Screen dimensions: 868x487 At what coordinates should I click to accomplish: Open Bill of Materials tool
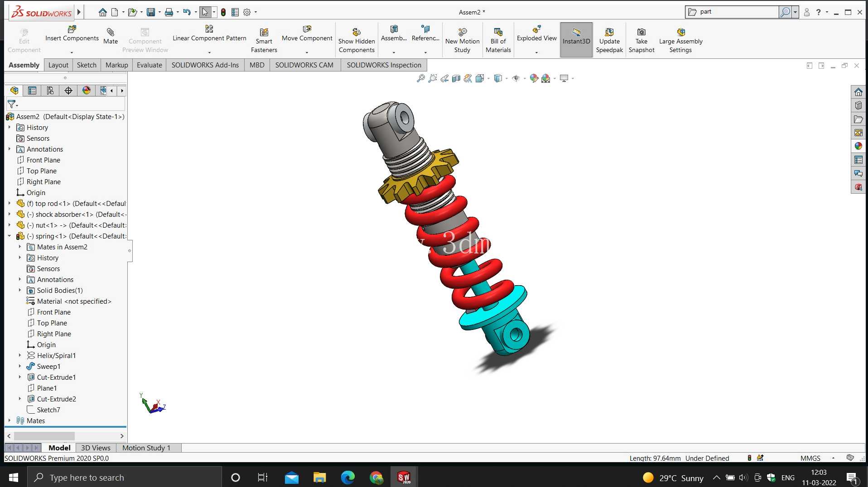pos(498,40)
